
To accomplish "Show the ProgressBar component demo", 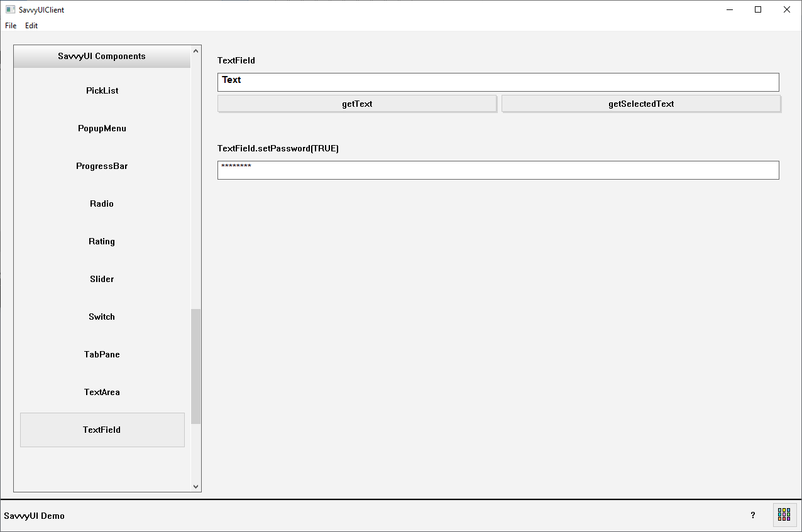I will (102, 166).
